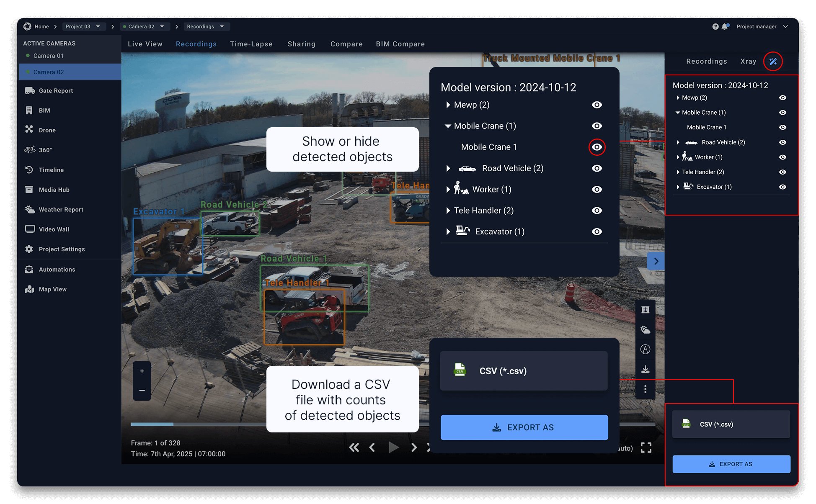Open the help question mark icon
Viewport: 816px width, 504px height.
tap(715, 27)
